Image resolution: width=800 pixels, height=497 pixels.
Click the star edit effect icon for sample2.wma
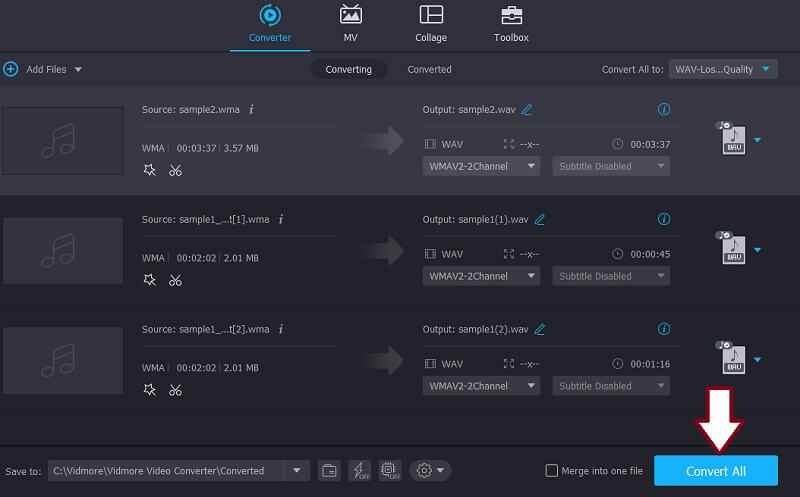[150, 170]
